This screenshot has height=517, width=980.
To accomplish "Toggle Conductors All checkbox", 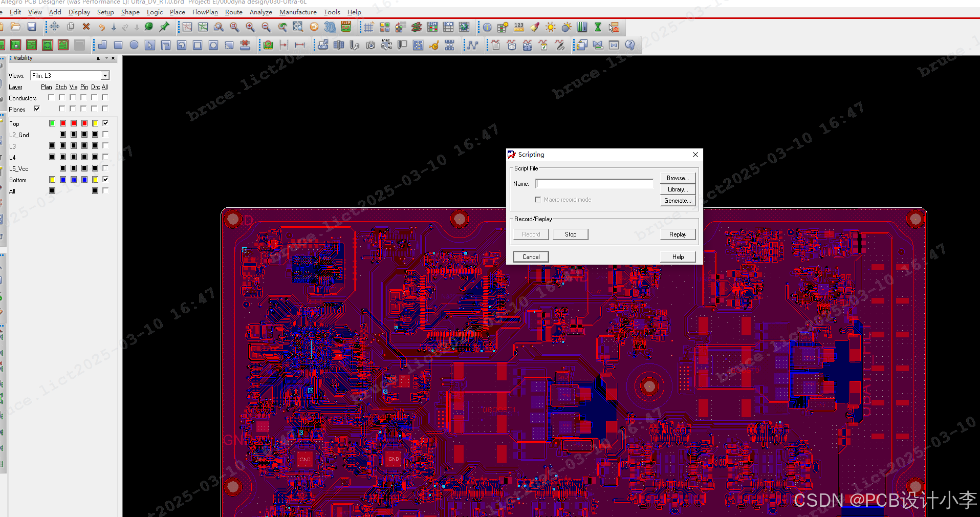I will point(105,97).
